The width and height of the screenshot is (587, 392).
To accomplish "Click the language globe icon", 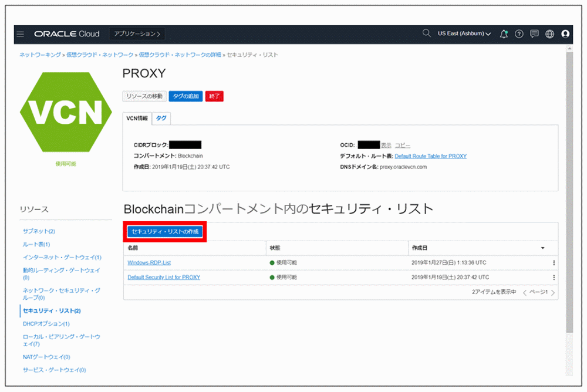I will pos(549,34).
